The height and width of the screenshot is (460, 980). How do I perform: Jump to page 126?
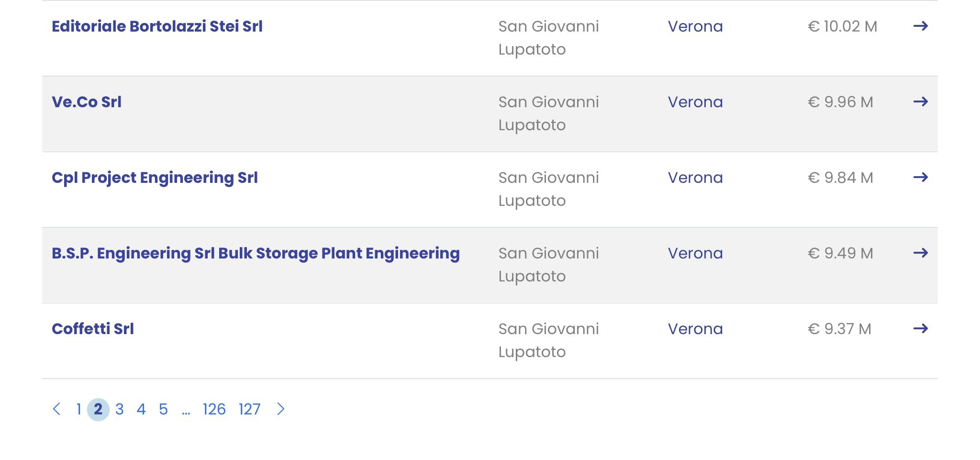click(x=214, y=409)
